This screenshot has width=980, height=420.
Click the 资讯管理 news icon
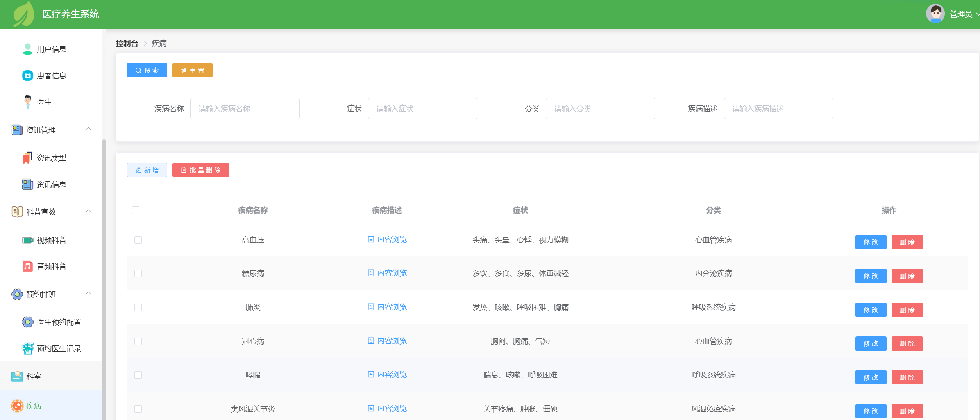tap(17, 130)
